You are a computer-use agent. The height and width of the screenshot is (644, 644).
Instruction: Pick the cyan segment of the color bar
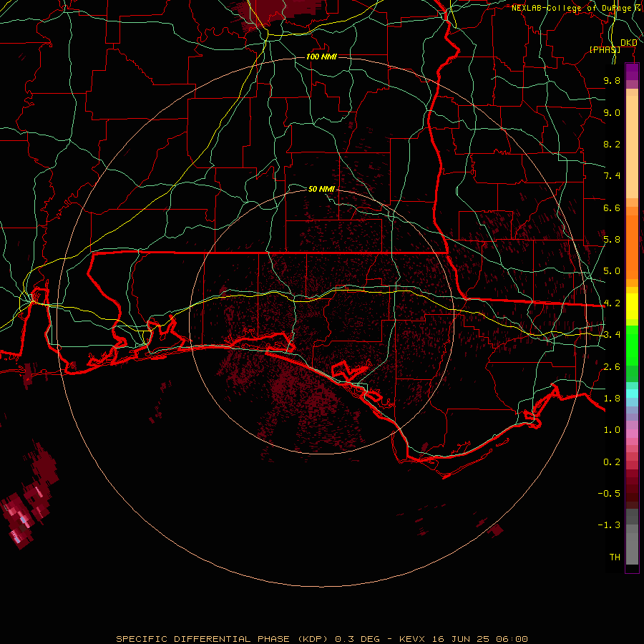point(632,394)
